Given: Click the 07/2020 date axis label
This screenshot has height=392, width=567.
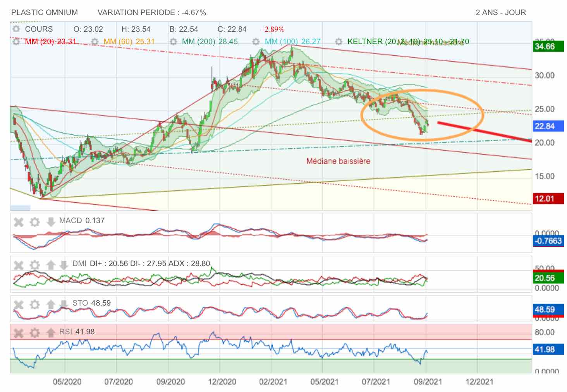Looking at the screenshot, I should coord(119,382).
